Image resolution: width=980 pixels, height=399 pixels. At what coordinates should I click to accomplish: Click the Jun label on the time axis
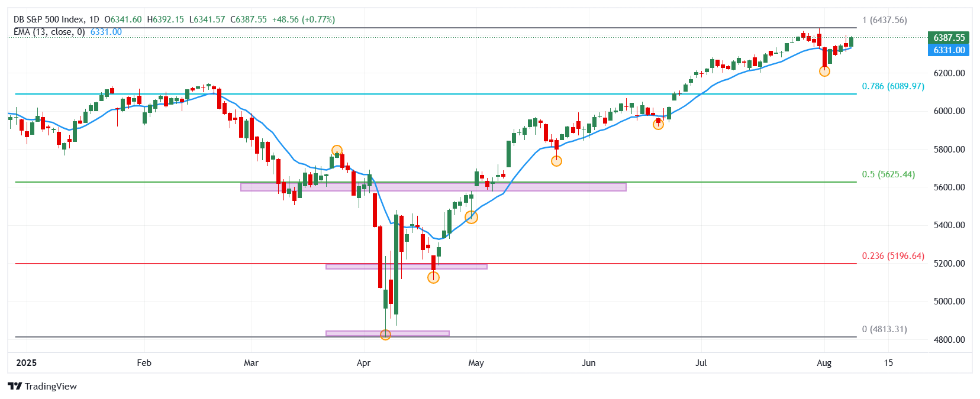pos(588,363)
